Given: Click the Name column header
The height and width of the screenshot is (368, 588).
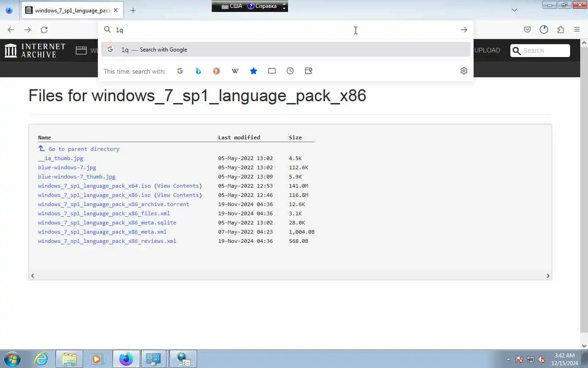Looking at the screenshot, I should tap(45, 138).
